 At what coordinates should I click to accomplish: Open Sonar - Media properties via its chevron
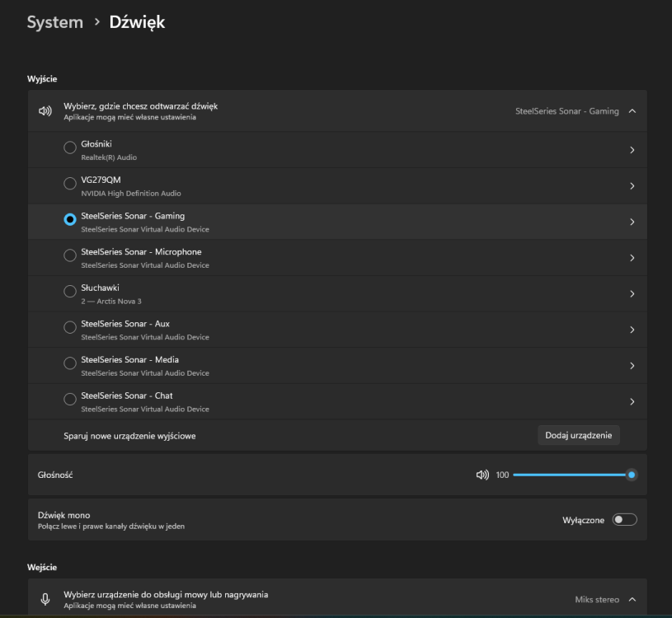pos(632,366)
